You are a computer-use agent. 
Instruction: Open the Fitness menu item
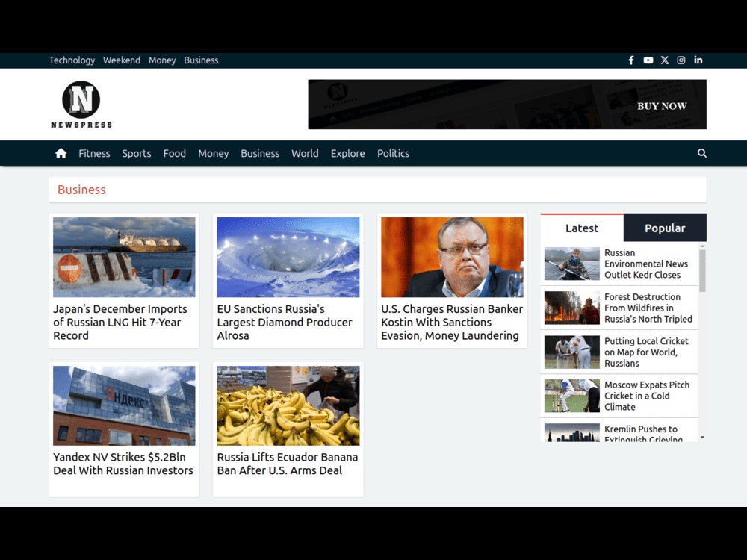click(94, 153)
